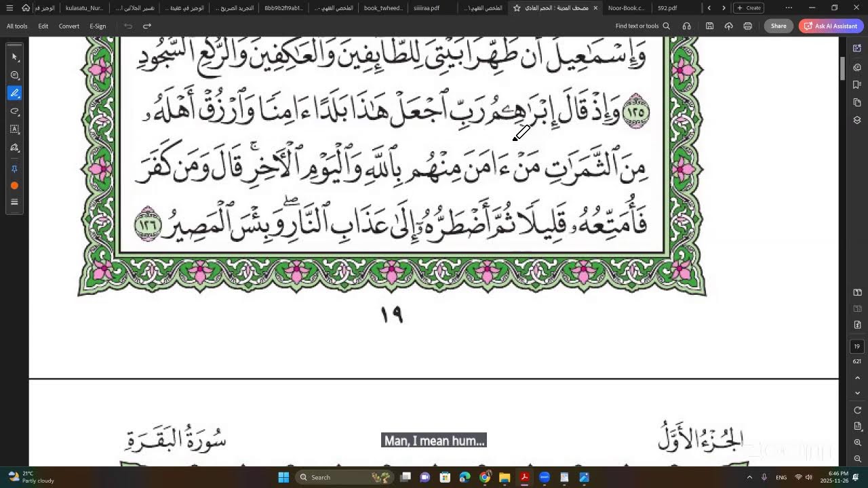Switch to the siiiiraa.pdf tab

[427, 8]
